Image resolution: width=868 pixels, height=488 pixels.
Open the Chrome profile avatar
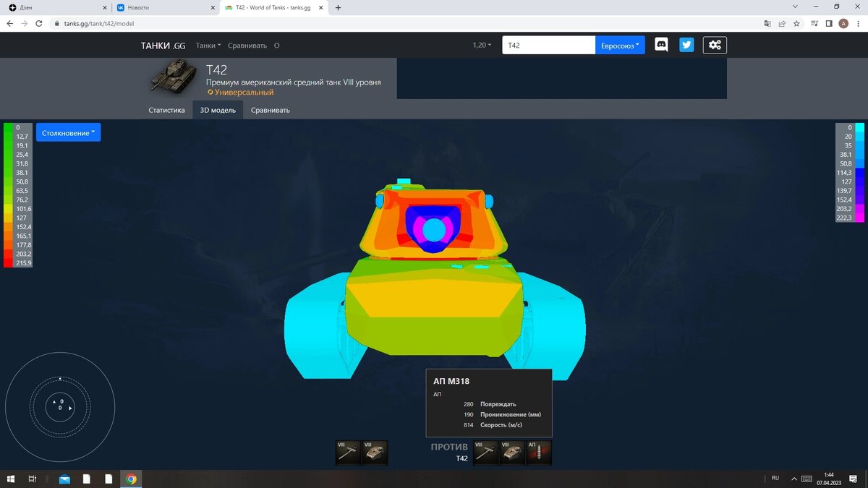click(x=843, y=23)
